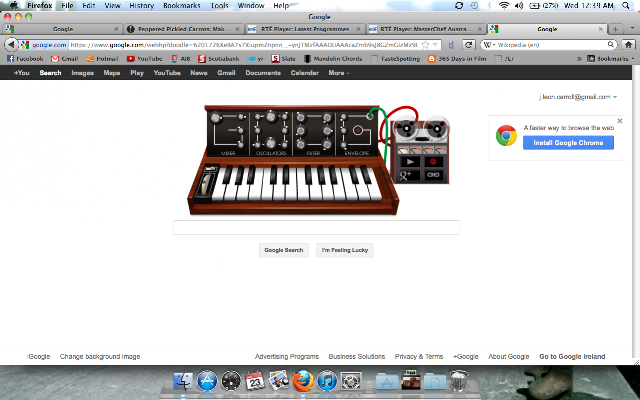Open the URL bar history dropdown arrow

(x=436, y=45)
